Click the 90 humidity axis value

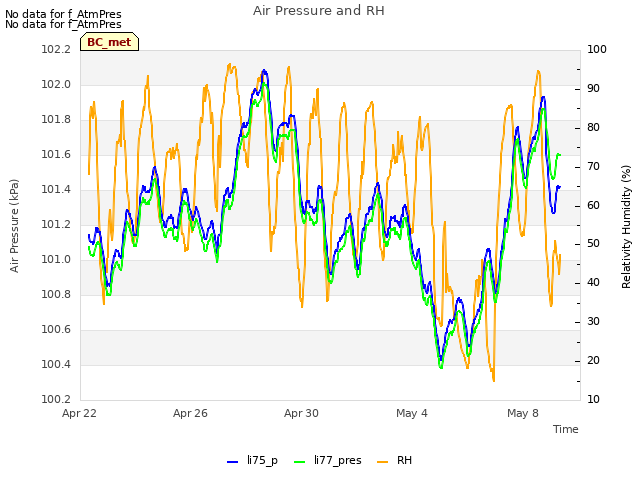(x=593, y=89)
